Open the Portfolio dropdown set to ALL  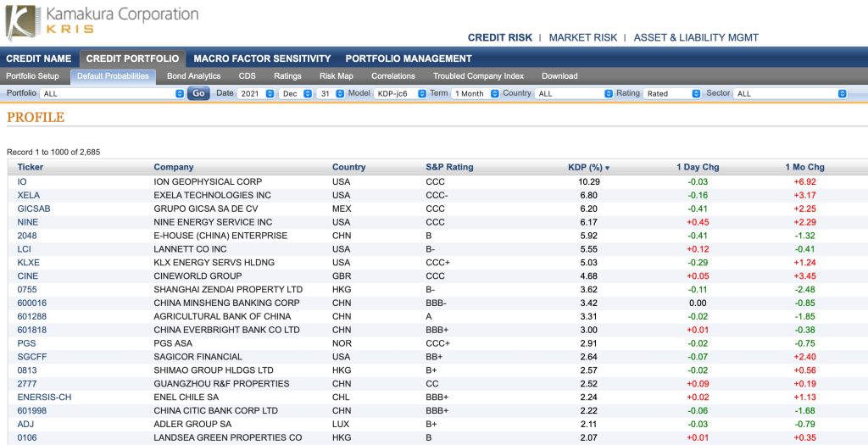point(113,93)
